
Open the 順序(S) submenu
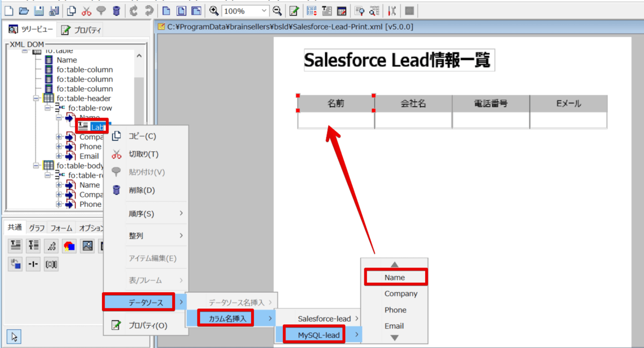(147, 213)
